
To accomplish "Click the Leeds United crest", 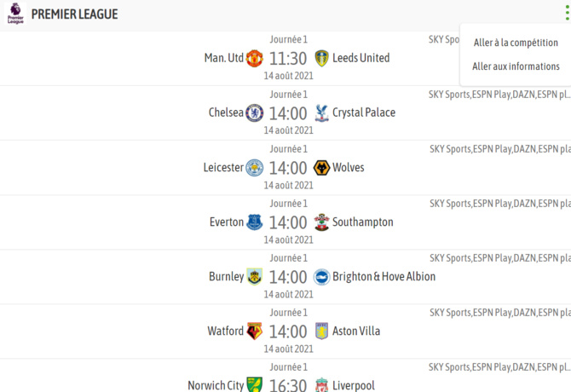I will click(x=321, y=59).
